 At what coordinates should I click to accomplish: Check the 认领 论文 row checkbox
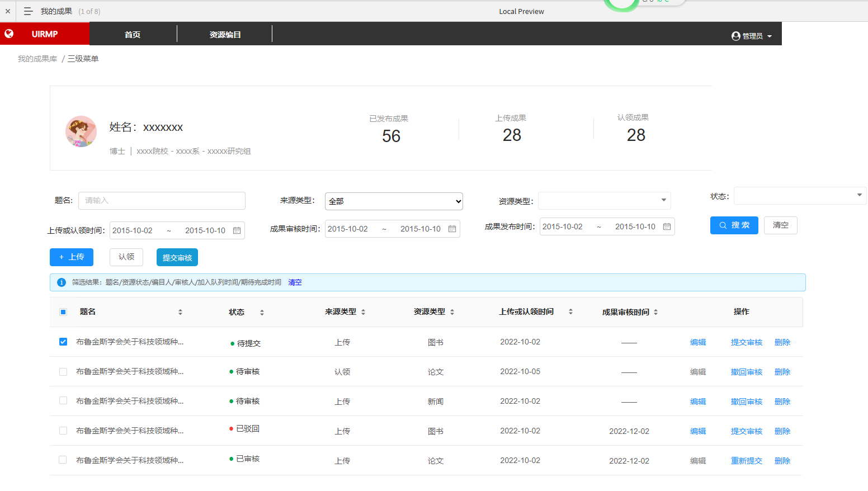pos(63,371)
